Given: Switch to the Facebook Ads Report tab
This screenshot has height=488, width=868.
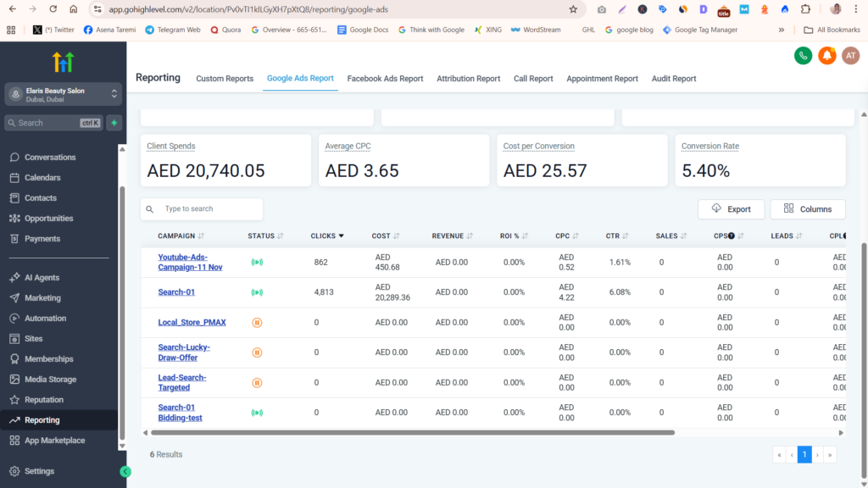Looking at the screenshot, I should pos(386,79).
